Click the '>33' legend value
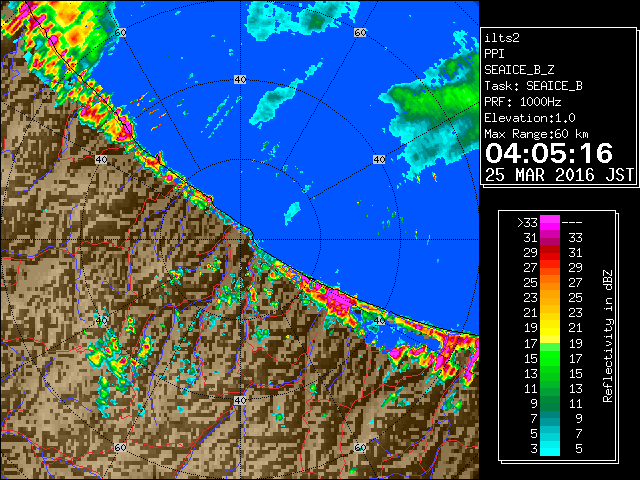This screenshot has height=480, width=640. 527,223
